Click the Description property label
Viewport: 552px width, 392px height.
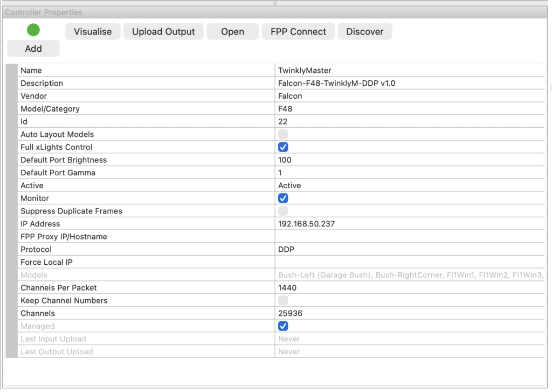click(x=42, y=83)
